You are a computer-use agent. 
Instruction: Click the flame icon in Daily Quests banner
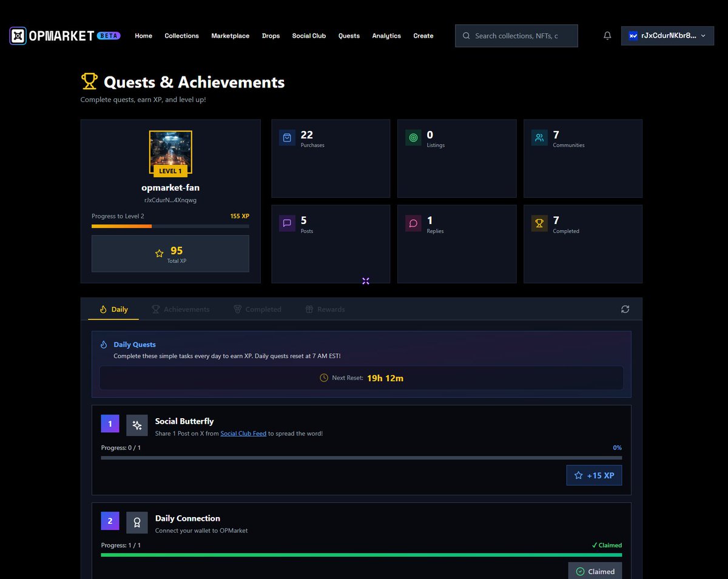104,344
